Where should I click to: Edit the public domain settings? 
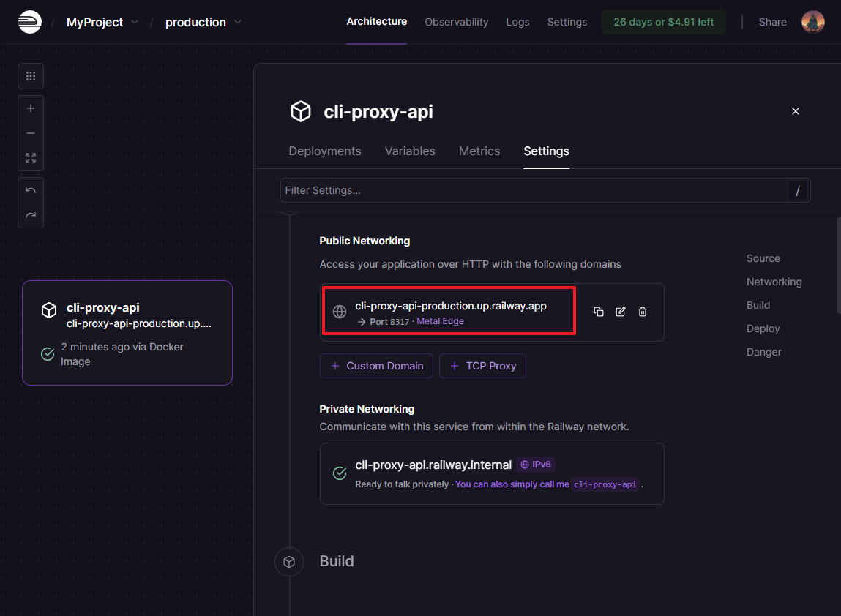pos(621,312)
